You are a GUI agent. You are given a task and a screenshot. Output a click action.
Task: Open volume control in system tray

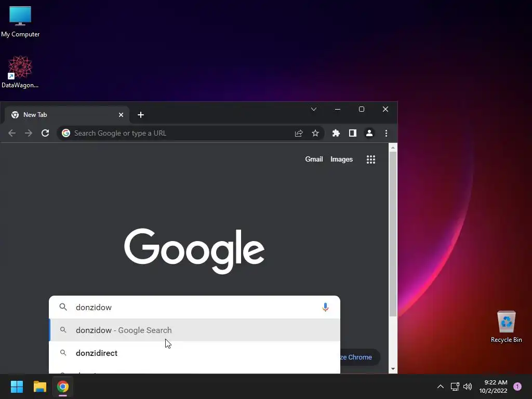468,387
